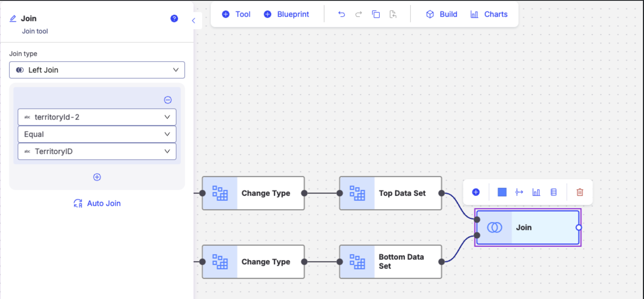
Task: Click the pencil edit icon beside Join
Action: click(13, 18)
